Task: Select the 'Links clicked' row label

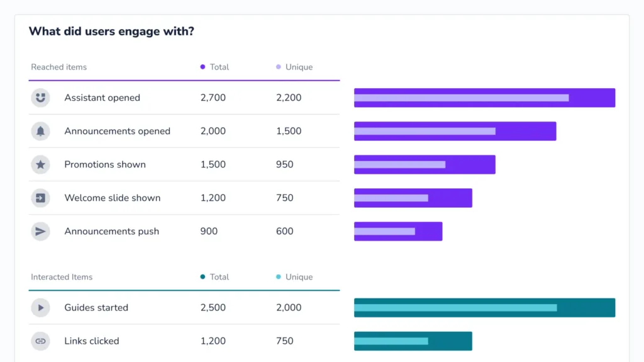Action: (x=92, y=341)
